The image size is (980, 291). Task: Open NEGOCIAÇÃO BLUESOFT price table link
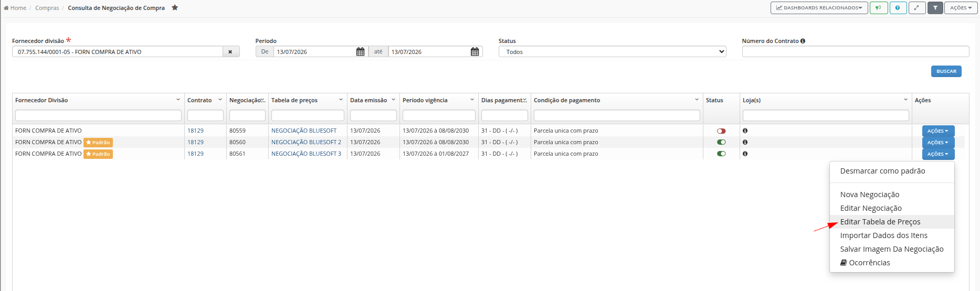(304, 131)
